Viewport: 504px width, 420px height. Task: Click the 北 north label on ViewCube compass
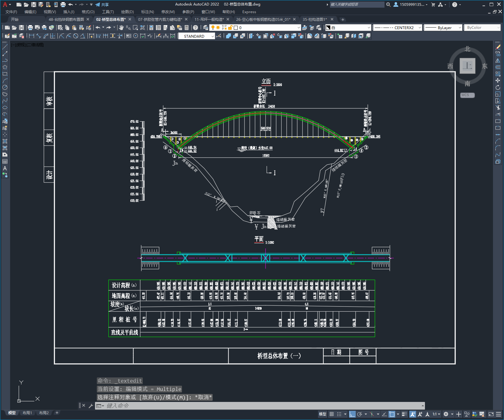pos(467,49)
